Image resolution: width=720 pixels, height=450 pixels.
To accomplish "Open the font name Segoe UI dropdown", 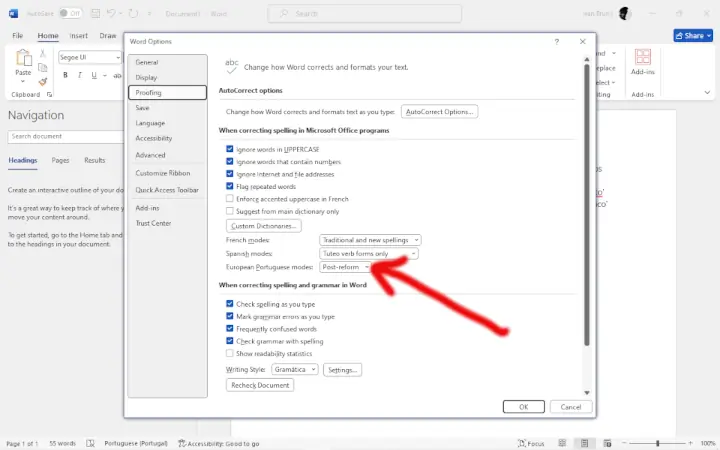I will [118, 57].
